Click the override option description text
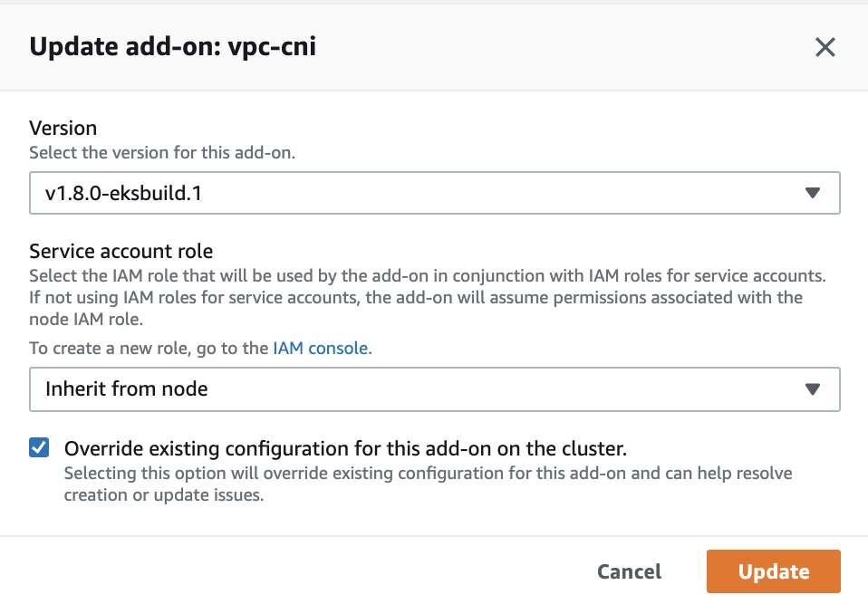This screenshot has width=868, height=604. [427, 484]
